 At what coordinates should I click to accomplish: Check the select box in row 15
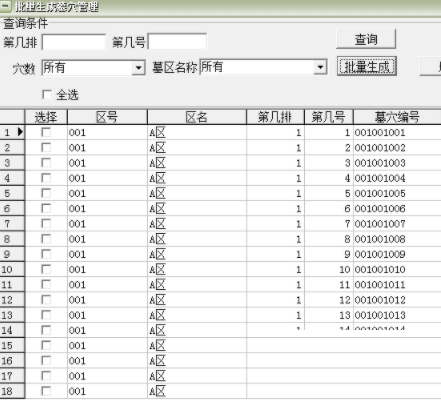coord(46,345)
